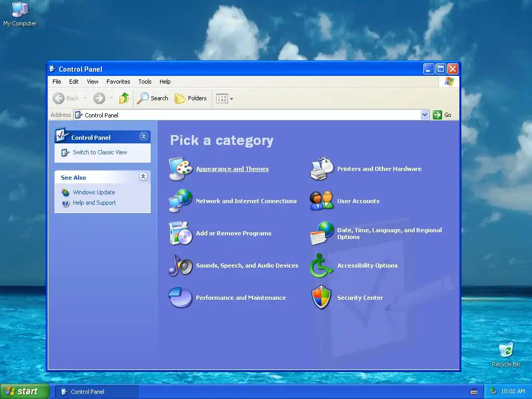This screenshot has height=399, width=532.
Task: Click the Back arrow toolbar button
Action: (59, 98)
